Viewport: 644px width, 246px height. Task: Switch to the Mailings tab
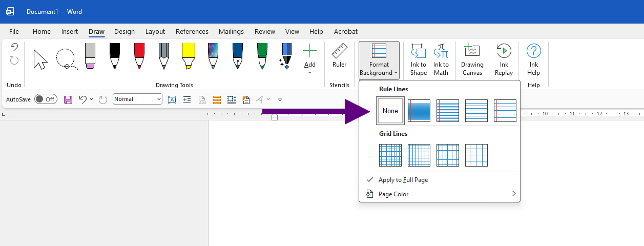click(x=231, y=31)
